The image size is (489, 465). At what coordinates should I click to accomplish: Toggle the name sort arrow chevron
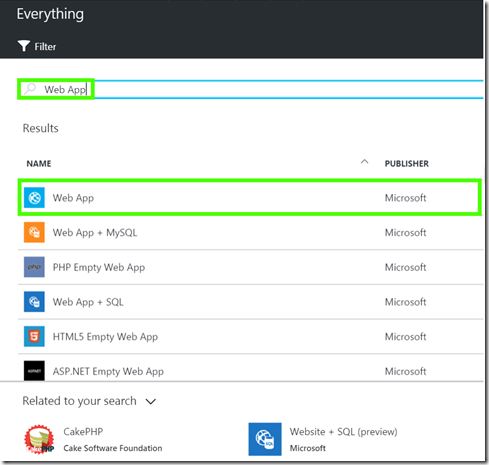[364, 162]
